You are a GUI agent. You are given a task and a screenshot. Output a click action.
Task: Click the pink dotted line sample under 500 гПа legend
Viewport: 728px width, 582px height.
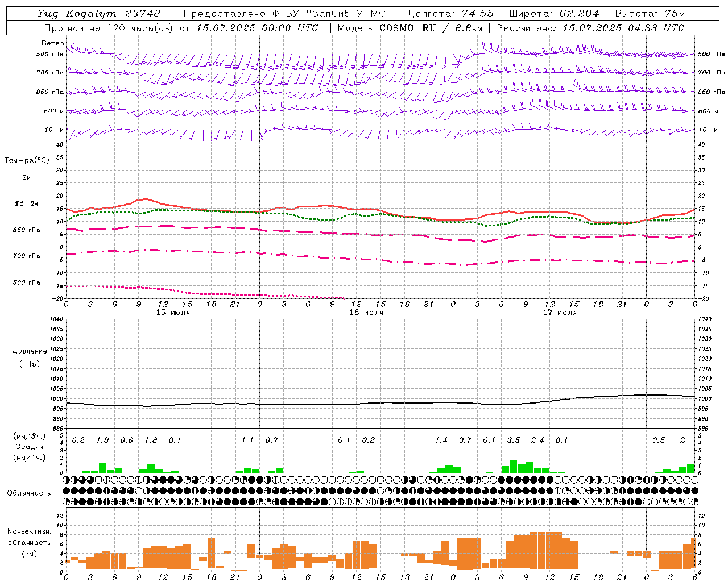[x=26, y=289]
